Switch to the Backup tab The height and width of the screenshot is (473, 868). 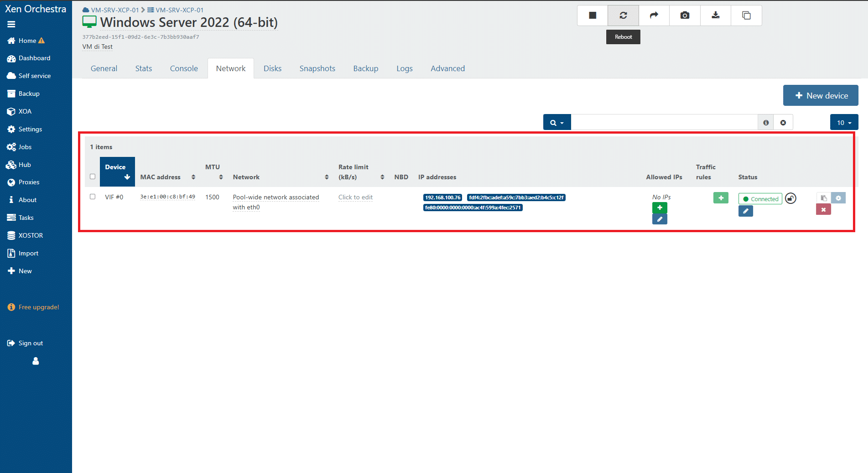(366, 68)
